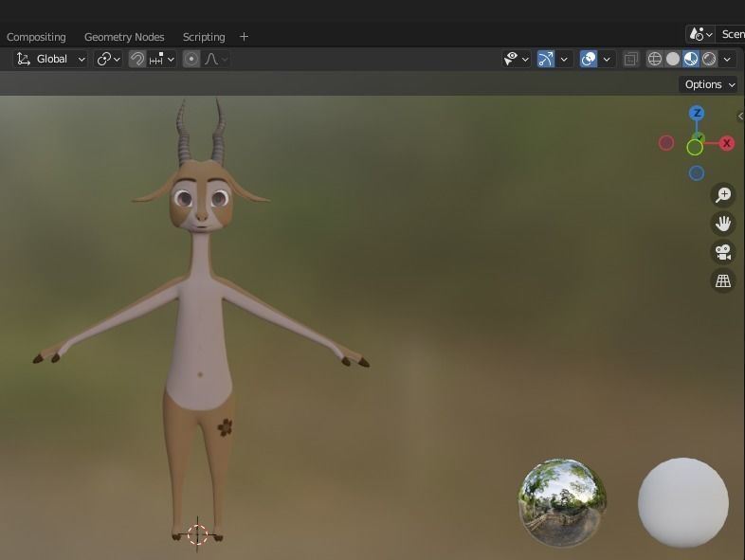Toggle X-ray mode
The width and height of the screenshot is (745, 560).
tap(631, 59)
